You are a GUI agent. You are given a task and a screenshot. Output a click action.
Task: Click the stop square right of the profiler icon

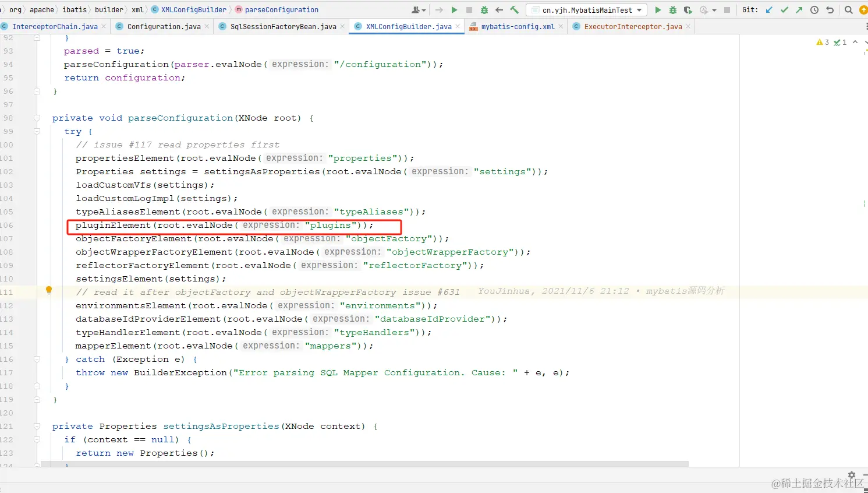click(x=727, y=10)
